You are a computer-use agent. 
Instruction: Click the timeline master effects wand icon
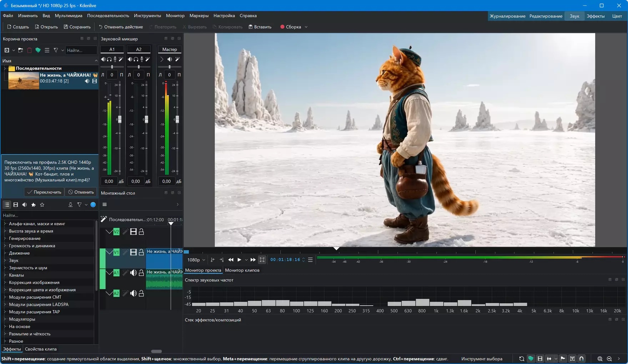pyautogui.click(x=104, y=219)
